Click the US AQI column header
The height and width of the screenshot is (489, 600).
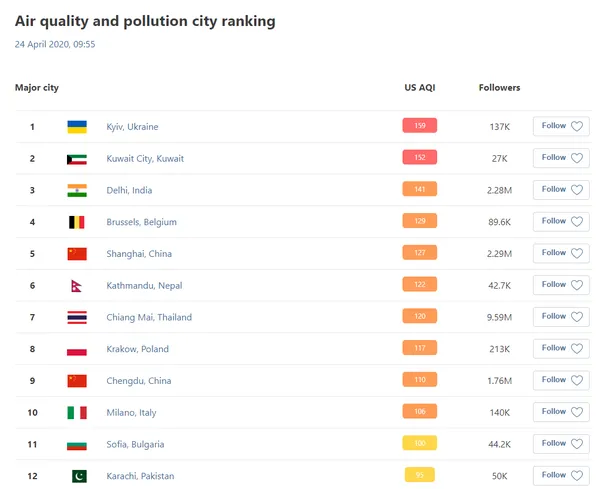[x=420, y=88]
